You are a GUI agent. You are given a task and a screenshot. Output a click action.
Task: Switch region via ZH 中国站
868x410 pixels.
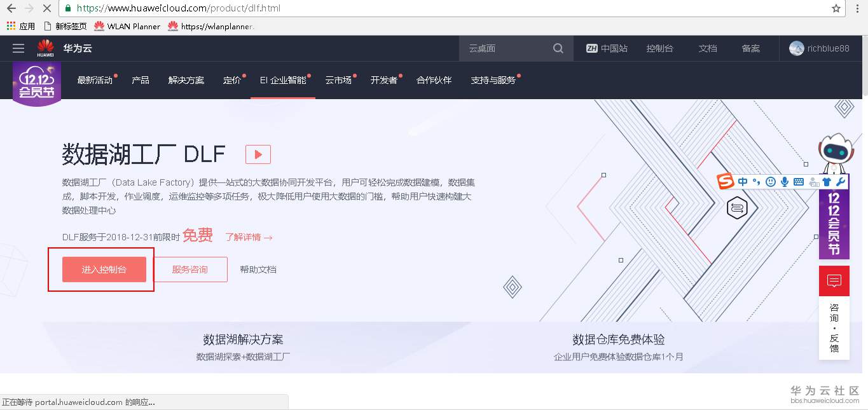coord(607,48)
